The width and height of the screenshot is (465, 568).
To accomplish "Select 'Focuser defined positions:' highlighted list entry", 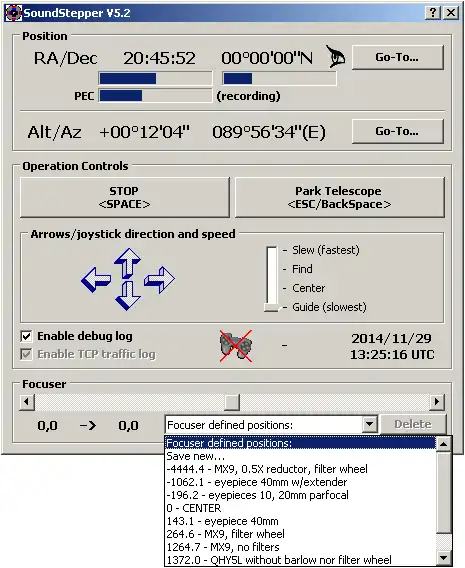I will (301, 443).
